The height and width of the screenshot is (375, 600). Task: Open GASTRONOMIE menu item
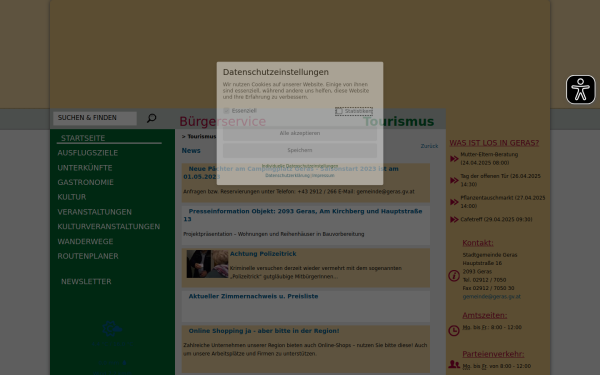point(85,182)
